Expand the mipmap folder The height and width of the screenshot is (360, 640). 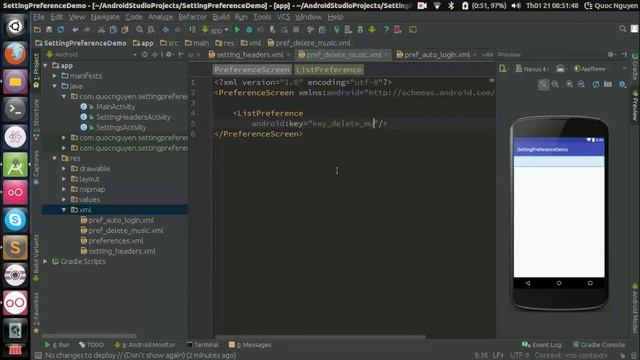point(64,189)
